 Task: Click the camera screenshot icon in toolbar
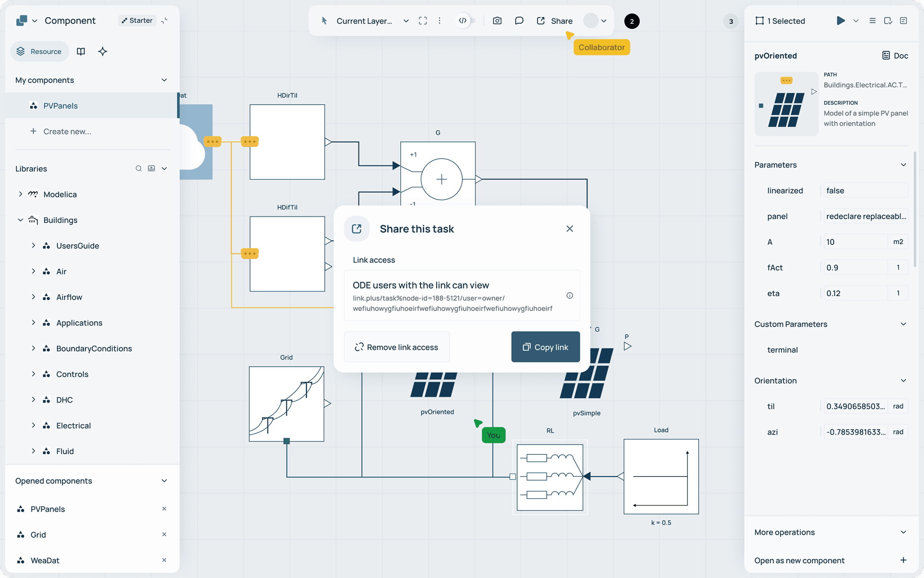point(497,21)
